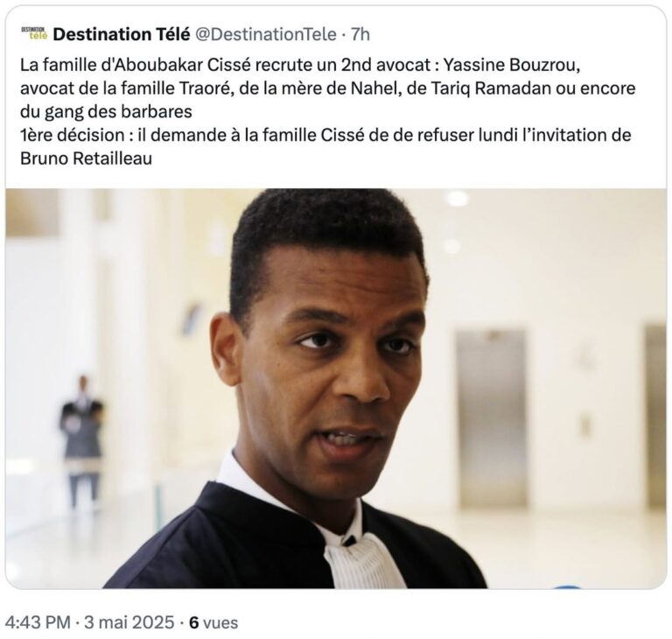Click Yassine Bouzrou in the tweet text
This screenshot has width=672, height=639.
(511, 65)
